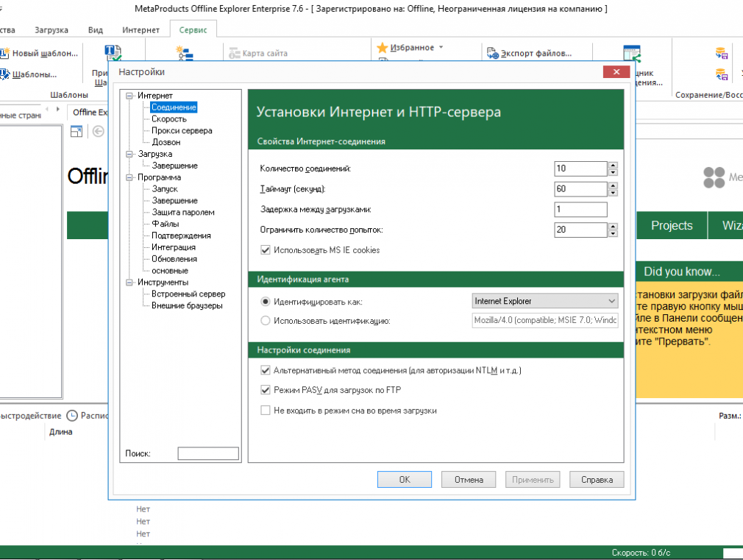This screenshot has height=560, width=743.
Task: Select Запуск under Программа
Action: pos(165,188)
